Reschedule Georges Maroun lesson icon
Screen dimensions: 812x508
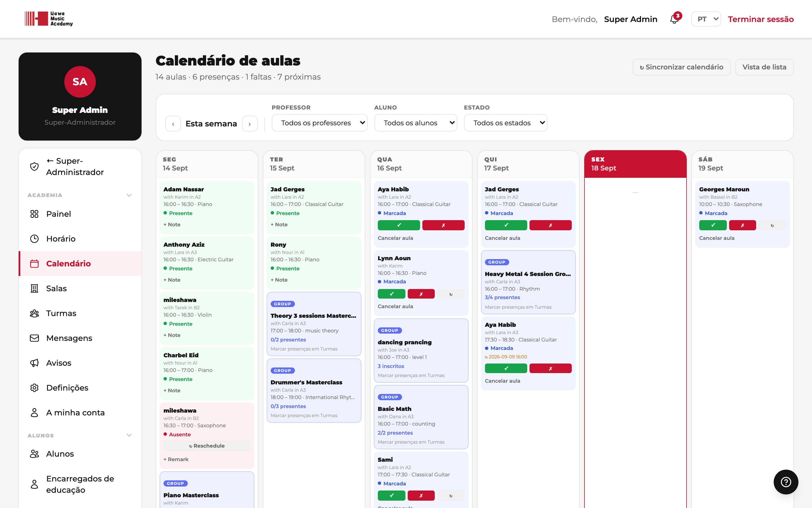772,225
